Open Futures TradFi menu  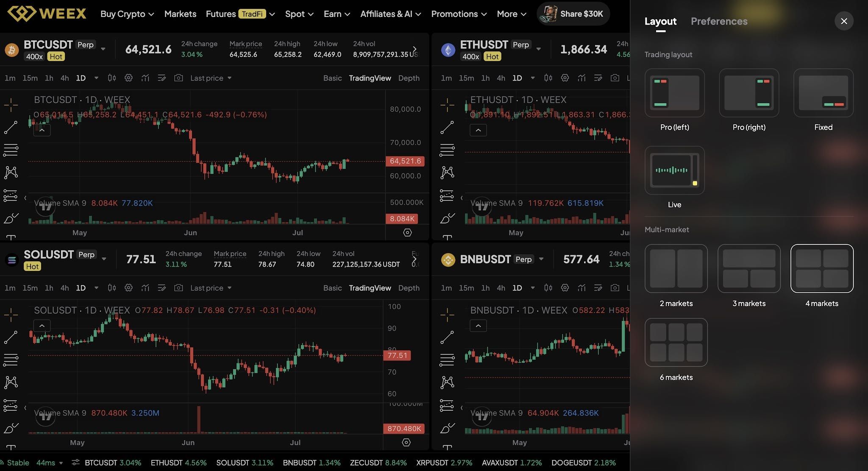click(x=240, y=14)
